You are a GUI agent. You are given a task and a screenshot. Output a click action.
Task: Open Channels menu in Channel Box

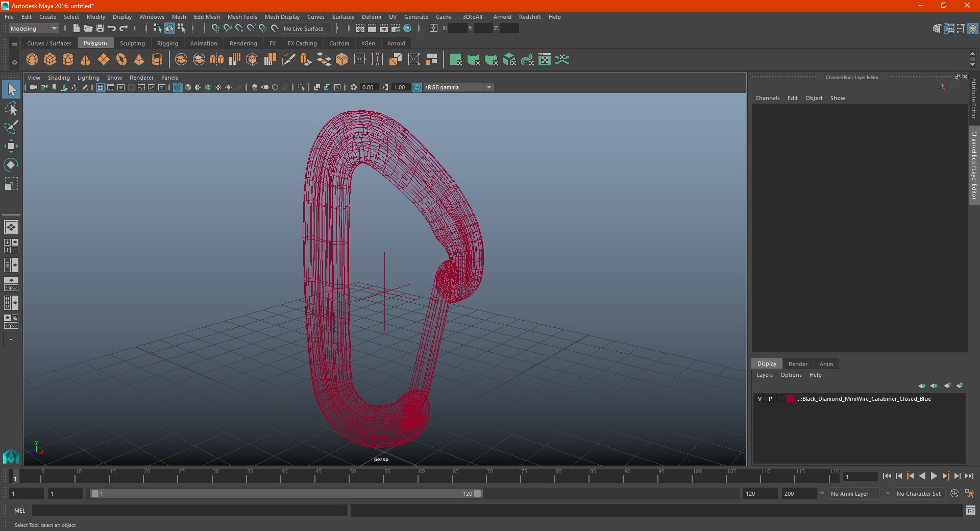(767, 98)
